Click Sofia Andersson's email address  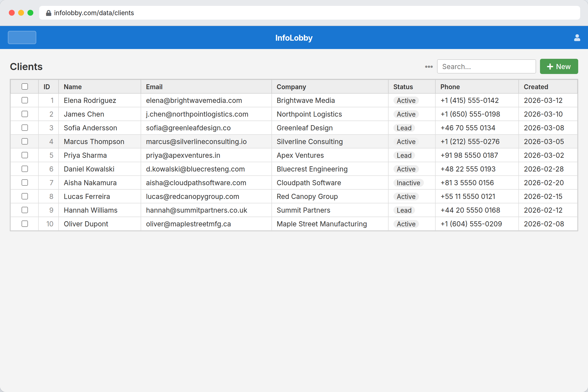point(188,128)
